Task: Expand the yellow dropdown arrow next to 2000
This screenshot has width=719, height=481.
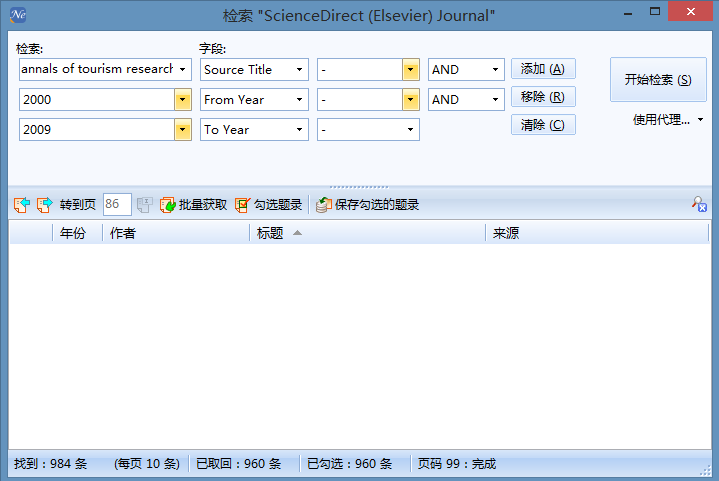Action: (x=183, y=100)
